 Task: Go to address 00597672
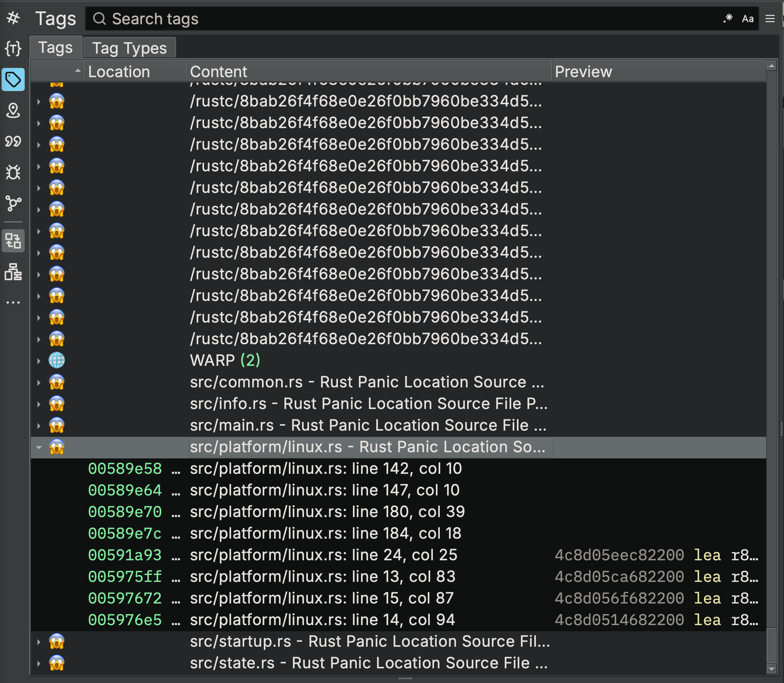(x=125, y=598)
